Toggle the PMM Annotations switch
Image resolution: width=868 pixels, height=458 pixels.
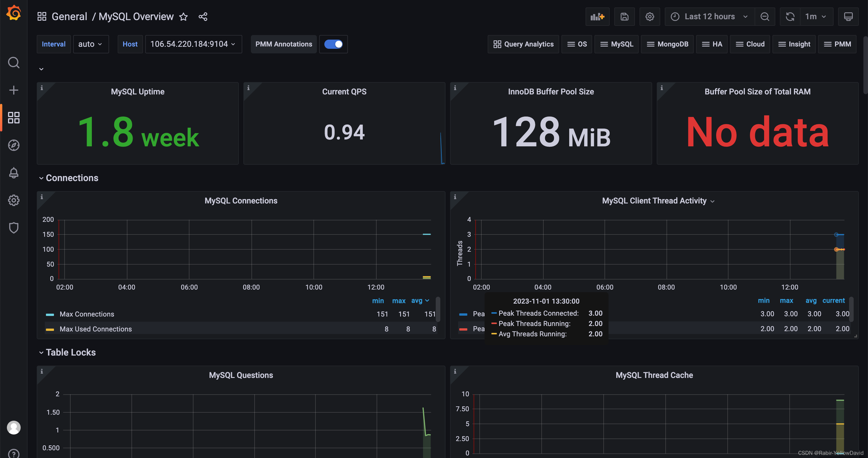[x=333, y=44]
